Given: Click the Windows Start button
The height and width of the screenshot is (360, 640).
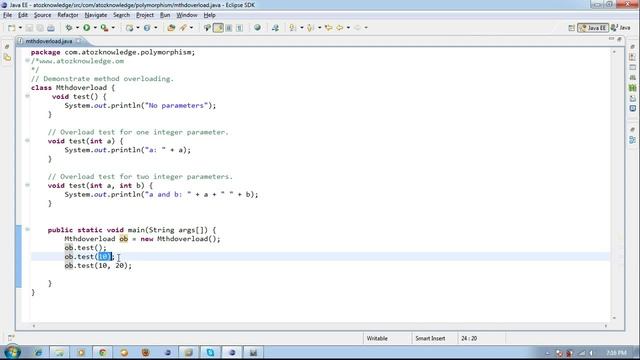Looking at the screenshot, I should [12, 351].
